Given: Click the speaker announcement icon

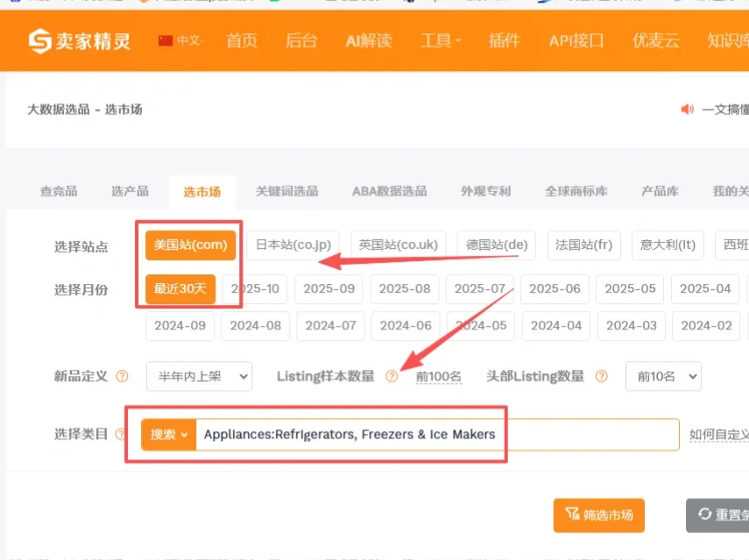Looking at the screenshot, I should 687,110.
